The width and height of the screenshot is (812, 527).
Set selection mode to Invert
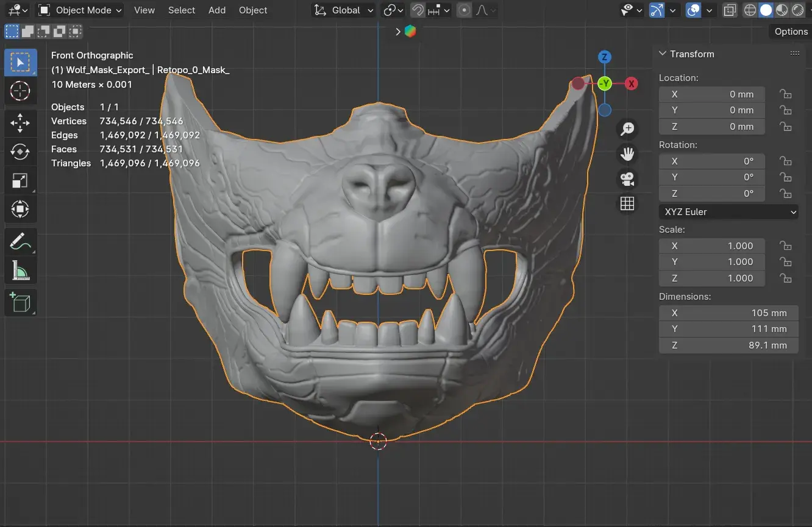coord(59,31)
